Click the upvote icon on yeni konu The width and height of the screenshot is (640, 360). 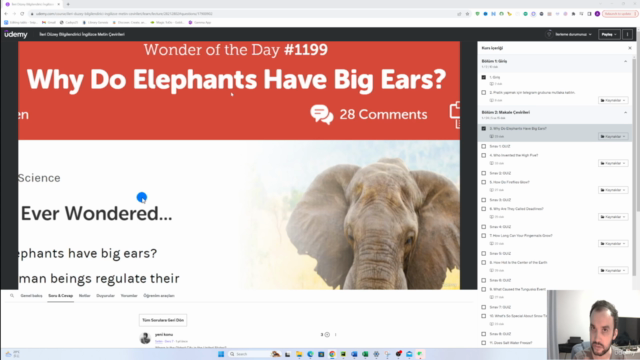[x=327, y=335]
